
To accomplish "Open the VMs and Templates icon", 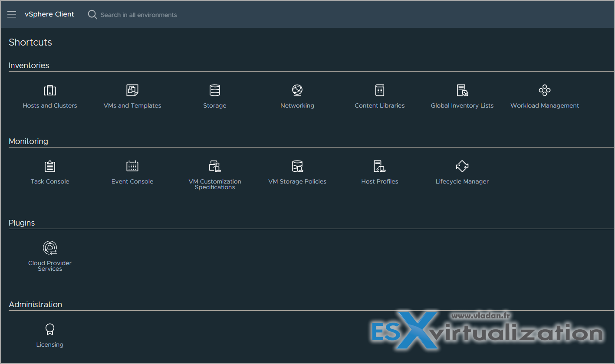I will pyautogui.click(x=132, y=90).
